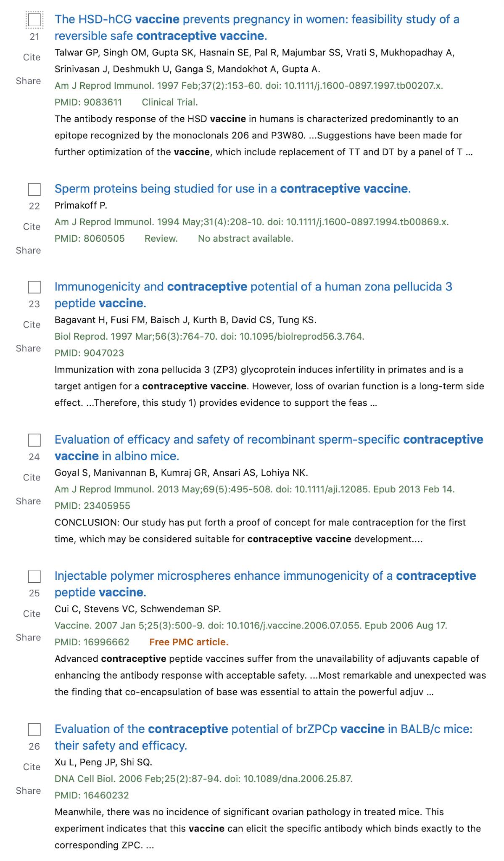Click Share for result 22
This screenshot has width=504, height=861.
point(29,250)
